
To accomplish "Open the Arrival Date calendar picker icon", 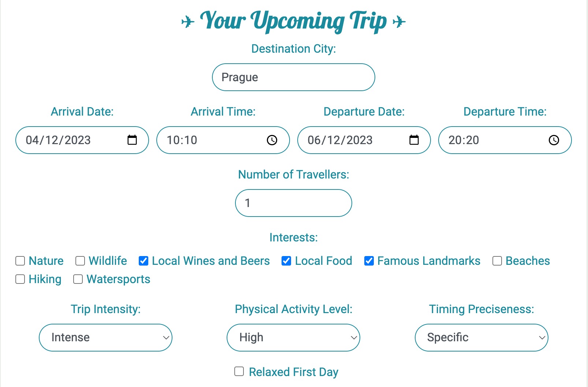I will (132, 140).
